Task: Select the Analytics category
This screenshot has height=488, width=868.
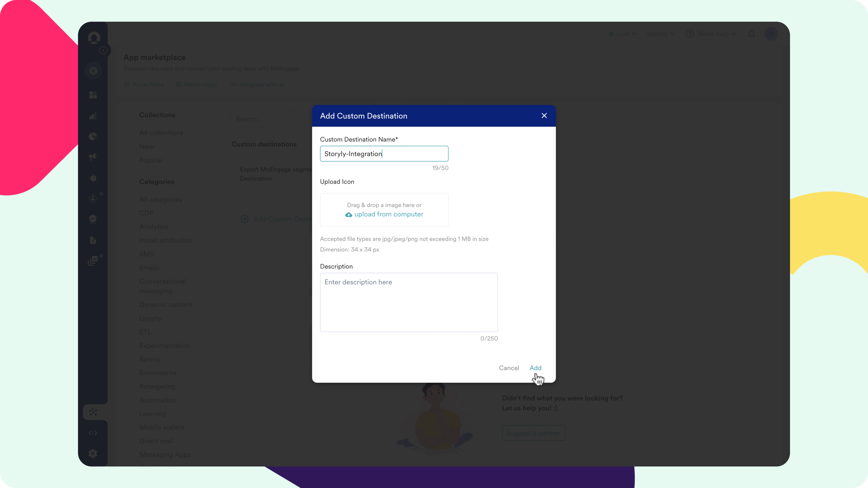Action: click(154, 227)
